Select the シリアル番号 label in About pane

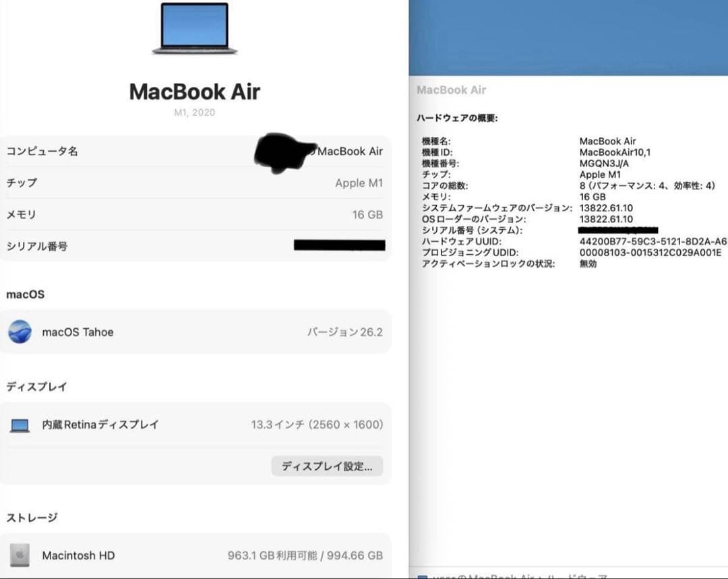(x=36, y=247)
